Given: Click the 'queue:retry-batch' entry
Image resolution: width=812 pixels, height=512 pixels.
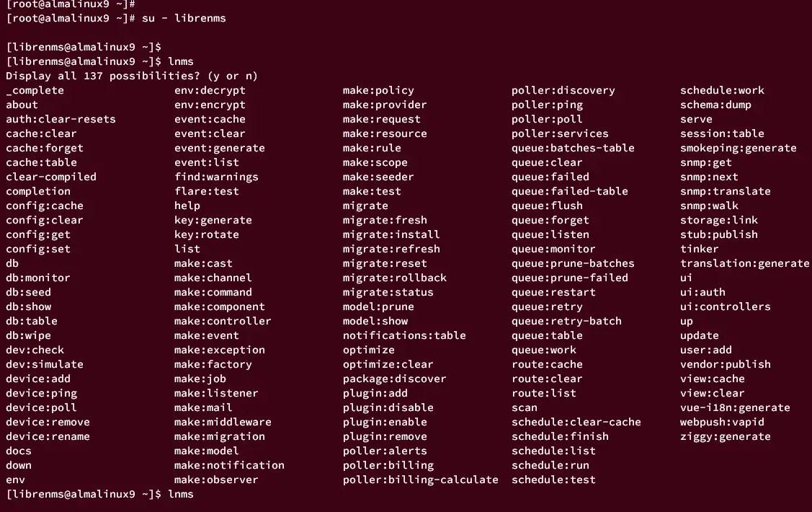Looking at the screenshot, I should [566, 322].
